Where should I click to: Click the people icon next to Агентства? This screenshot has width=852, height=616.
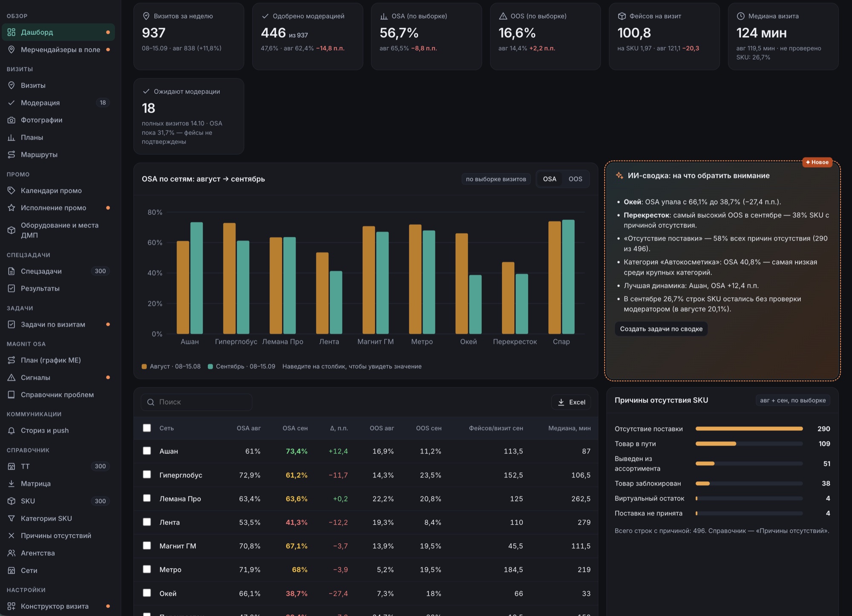click(12, 553)
